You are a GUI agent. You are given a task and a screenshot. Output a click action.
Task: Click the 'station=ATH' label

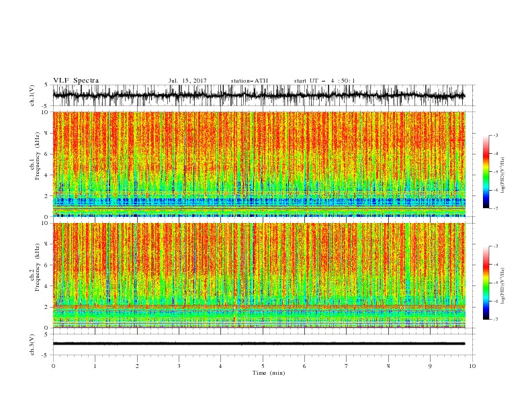pyautogui.click(x=249, y=81)
